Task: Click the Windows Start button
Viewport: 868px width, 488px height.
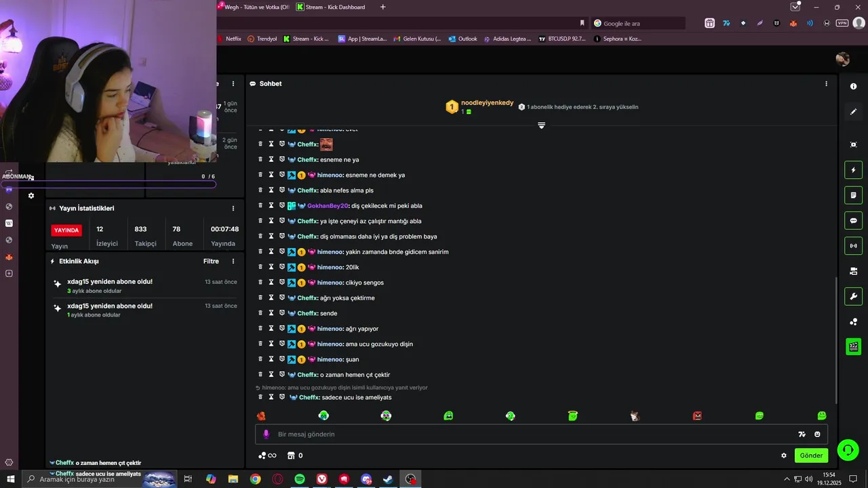Action: click(11, 479)
